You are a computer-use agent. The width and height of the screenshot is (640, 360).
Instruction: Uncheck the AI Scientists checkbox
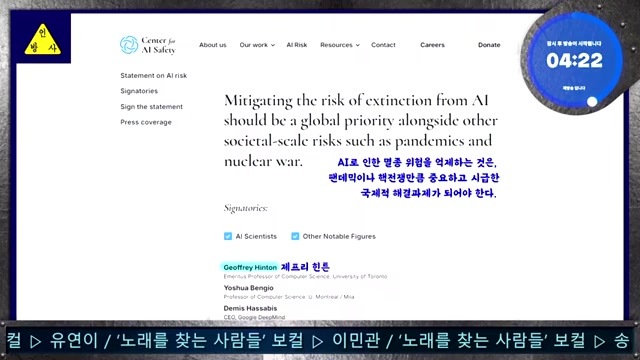[228, 236]
